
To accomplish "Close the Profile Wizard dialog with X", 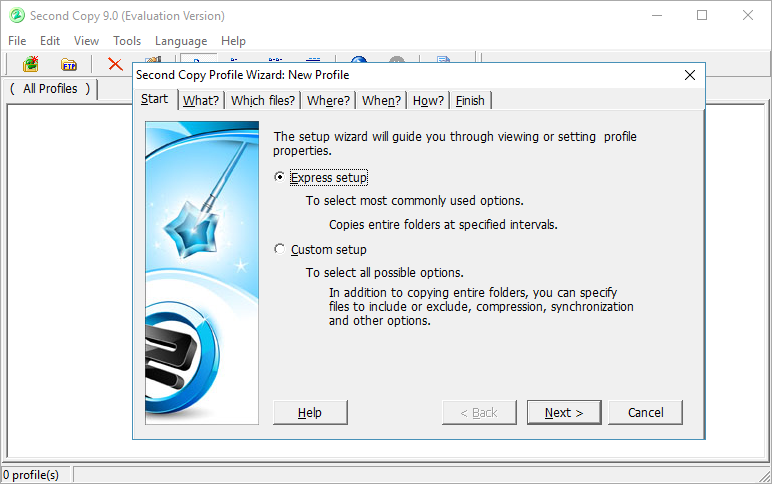I will [690, 75].
